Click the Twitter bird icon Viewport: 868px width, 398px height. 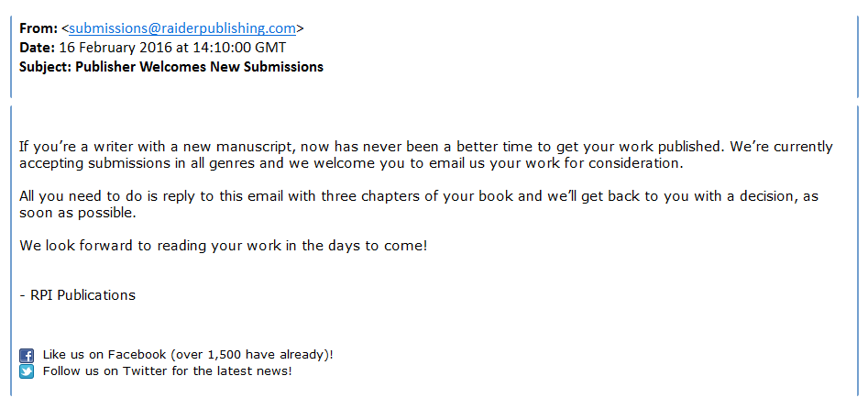(x=27, y=371)
